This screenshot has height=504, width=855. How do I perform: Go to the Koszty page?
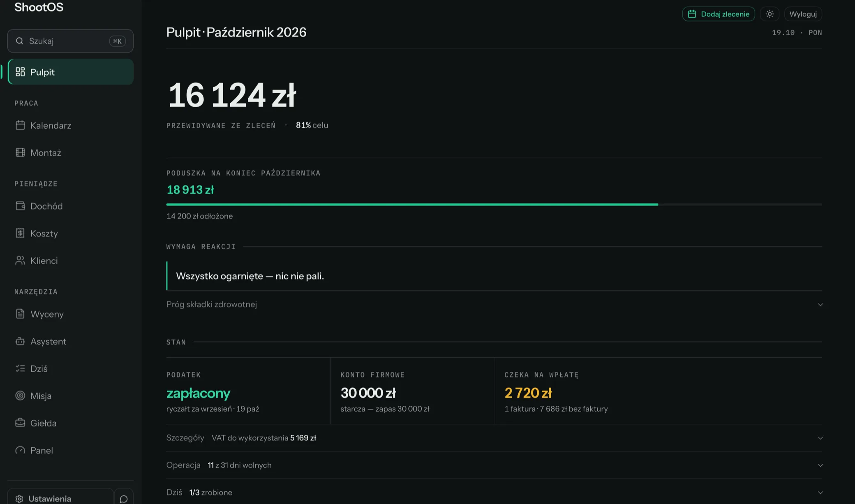[70, 233]
